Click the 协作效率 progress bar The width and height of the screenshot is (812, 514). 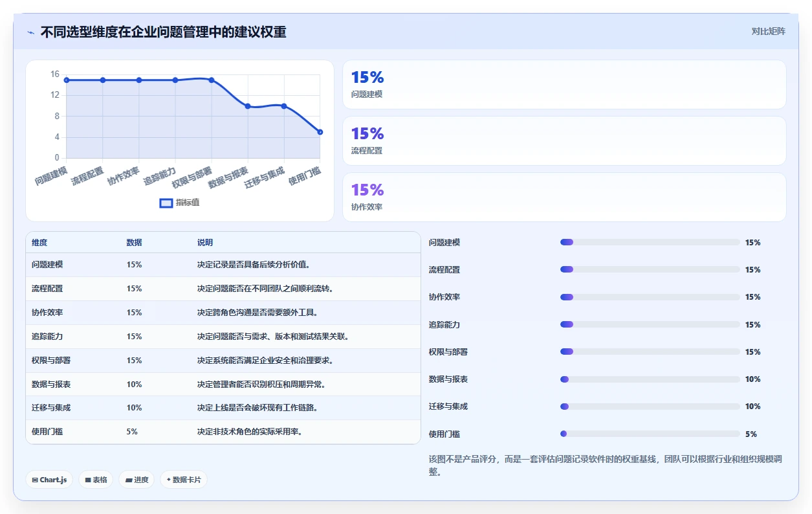[650, 297]
